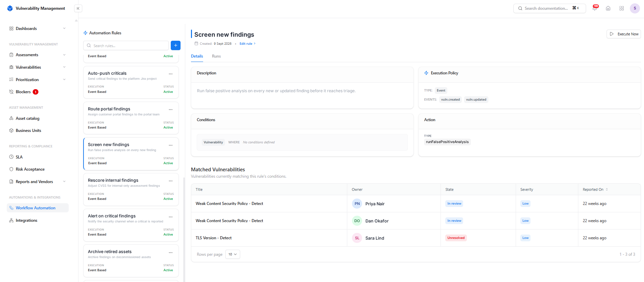Select the Alert on critical findings rule

(131, 225)
